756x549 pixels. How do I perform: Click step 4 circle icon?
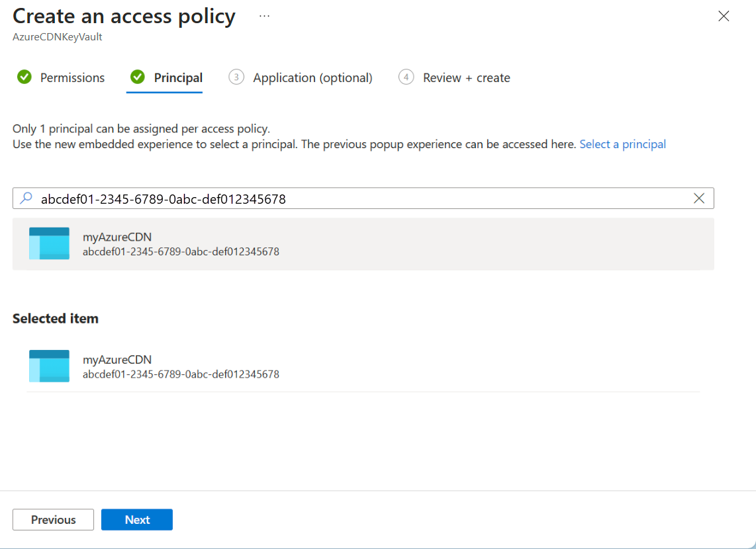(x=406, y=77)
